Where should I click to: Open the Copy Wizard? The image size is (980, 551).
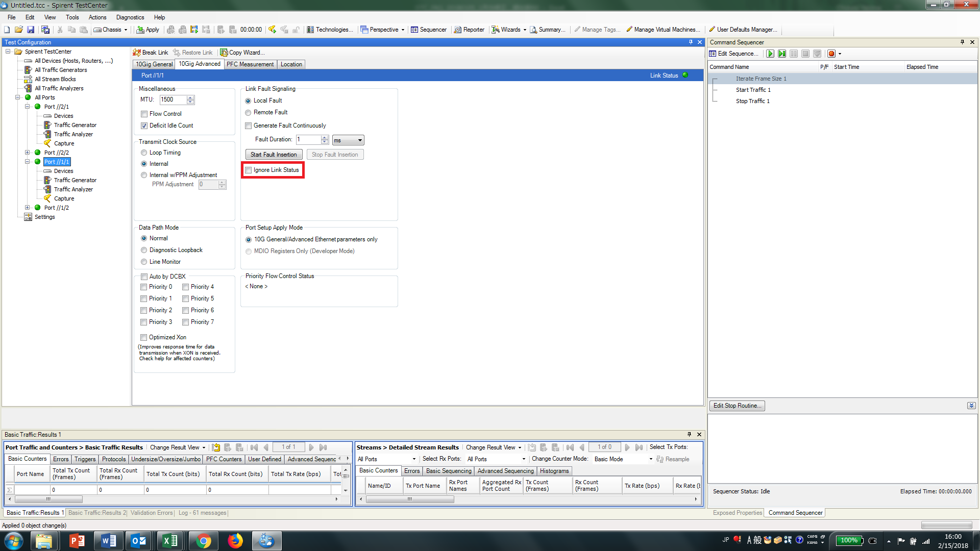(x=242, y=53)
